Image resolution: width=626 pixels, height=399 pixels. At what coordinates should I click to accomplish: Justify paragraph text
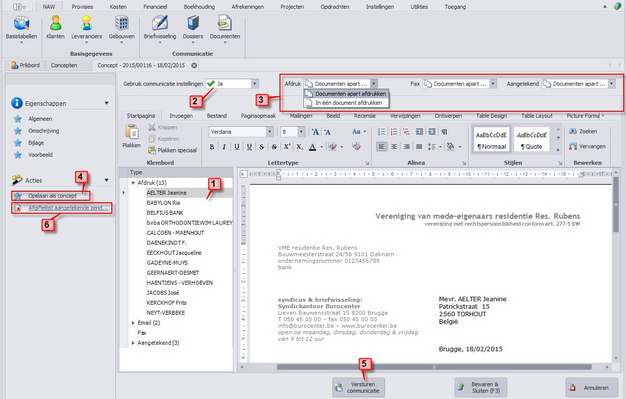(x=419, y=147)
